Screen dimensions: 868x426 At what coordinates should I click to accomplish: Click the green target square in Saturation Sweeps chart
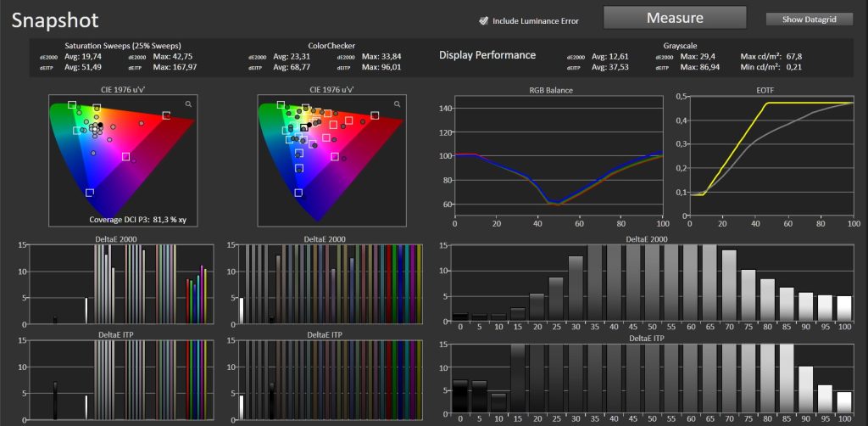pos(73,105)
